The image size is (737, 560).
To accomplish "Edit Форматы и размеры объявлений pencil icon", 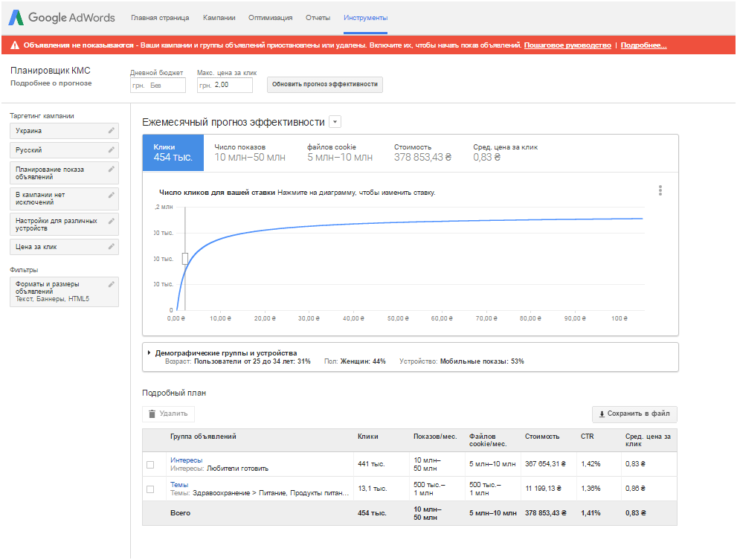I will (112, 285).
